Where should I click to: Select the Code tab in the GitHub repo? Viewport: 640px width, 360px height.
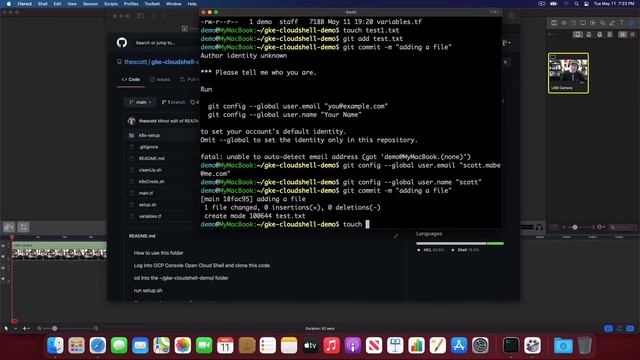tap(131, 80)
